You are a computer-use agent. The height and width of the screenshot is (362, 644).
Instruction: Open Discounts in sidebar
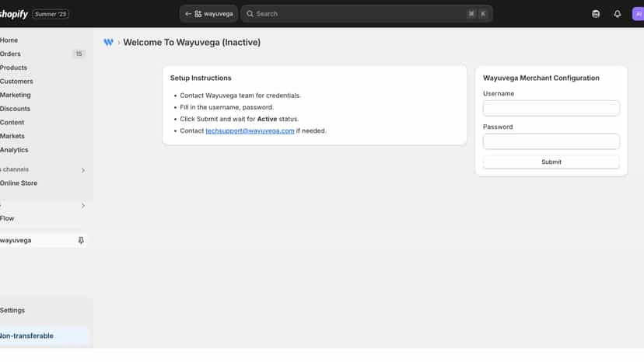[x=16, y=109]
